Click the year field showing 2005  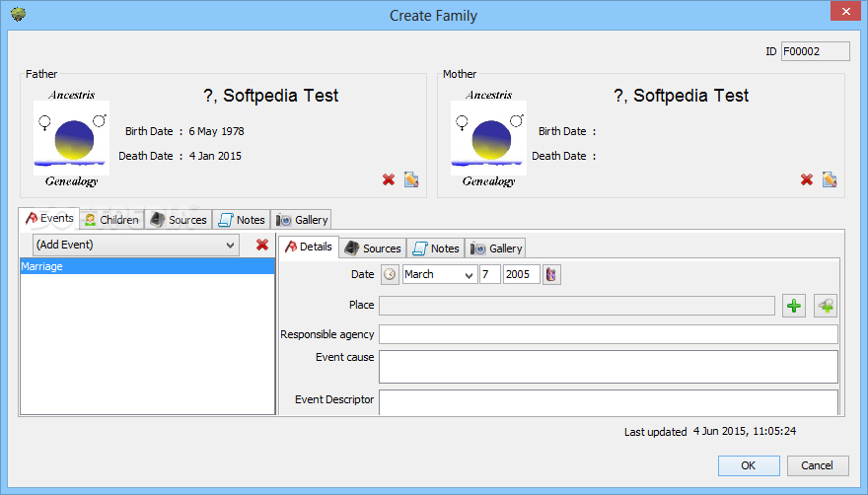[522, 275]
